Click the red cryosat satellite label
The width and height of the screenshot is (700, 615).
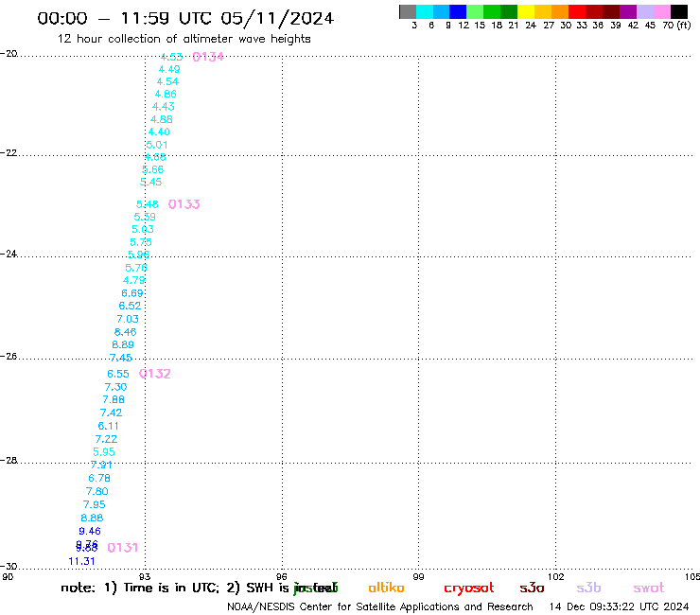pyautogui.click(x=469, y=589)
